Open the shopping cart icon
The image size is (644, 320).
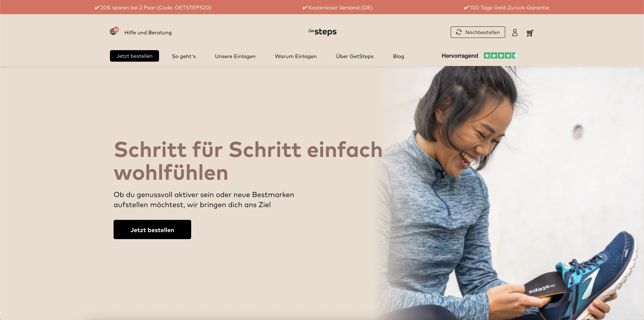(530, 33)
